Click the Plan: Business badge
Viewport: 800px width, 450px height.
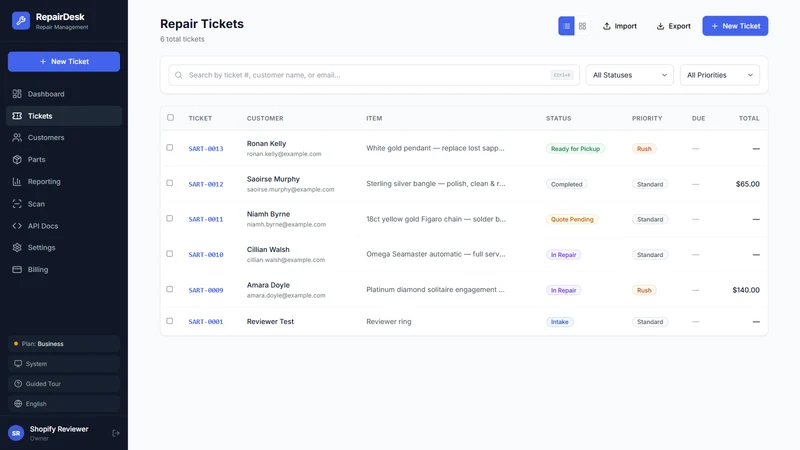(64, 344)
